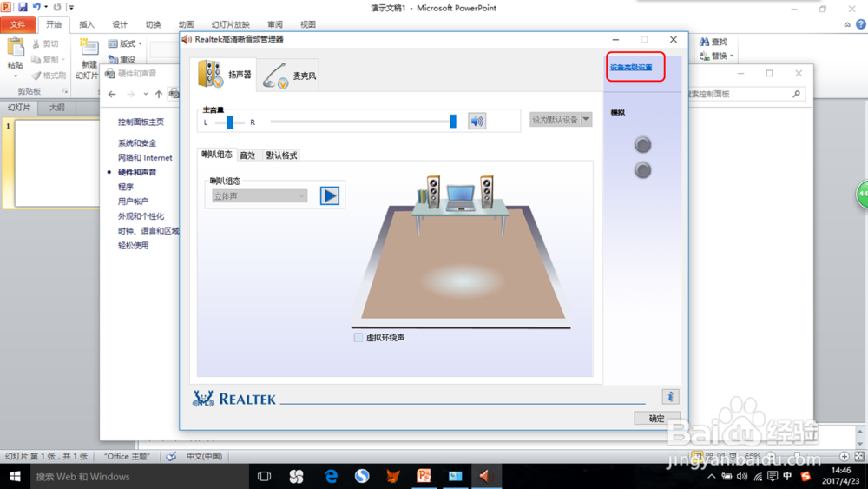Click the 粘贴 paste icon
The height and width of the screenshot is (489, 868).
pos(16,48)
